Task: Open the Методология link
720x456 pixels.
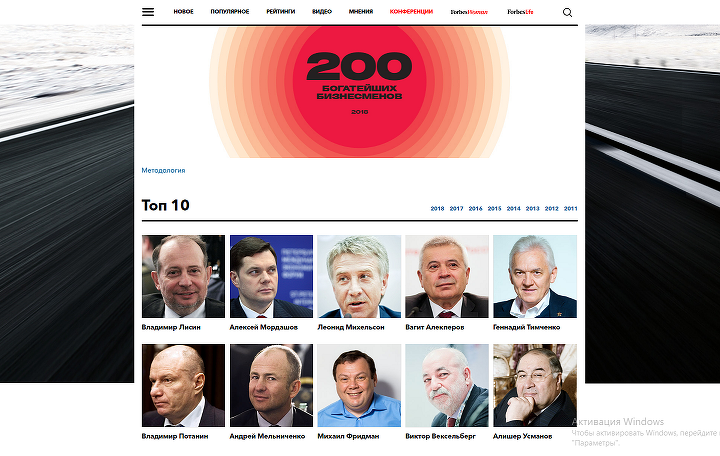Action: 163,170
